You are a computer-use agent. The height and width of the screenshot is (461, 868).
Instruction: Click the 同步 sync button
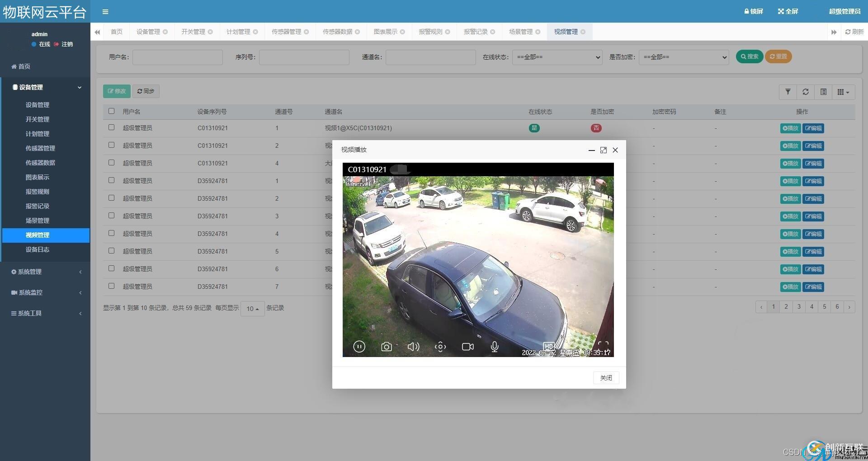(x=146, y=91)
